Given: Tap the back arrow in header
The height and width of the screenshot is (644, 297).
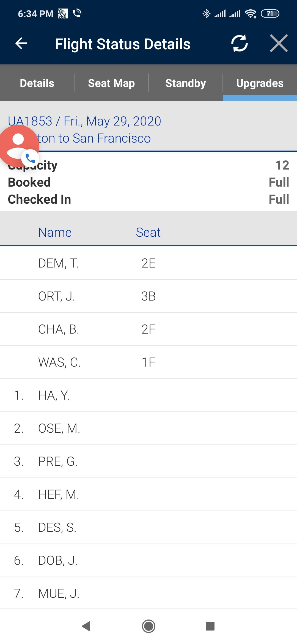Looking at the screenshot, I should tap(21, 43).
